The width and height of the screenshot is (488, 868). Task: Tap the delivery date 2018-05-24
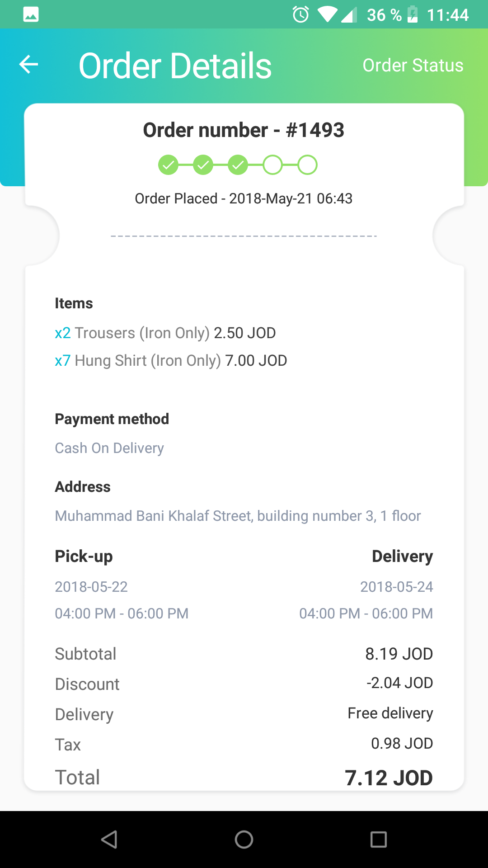(x=396, y=587)
